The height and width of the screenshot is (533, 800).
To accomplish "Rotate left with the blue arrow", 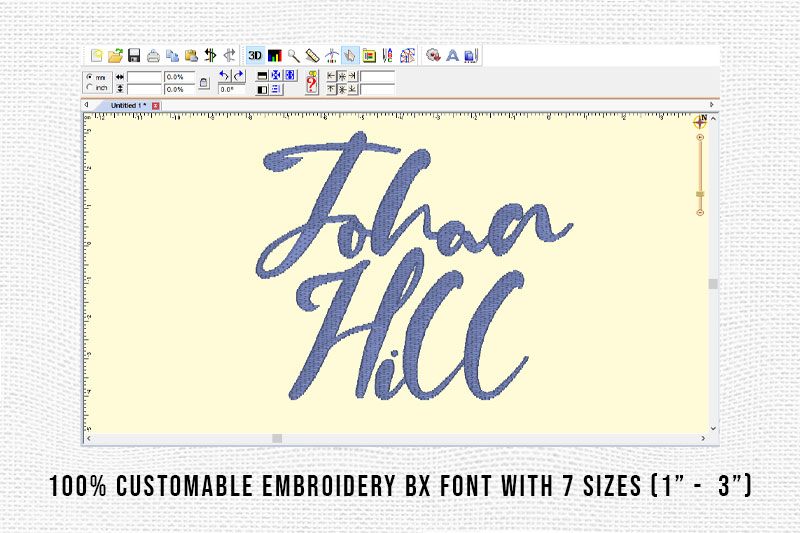I will click(224, 76).
